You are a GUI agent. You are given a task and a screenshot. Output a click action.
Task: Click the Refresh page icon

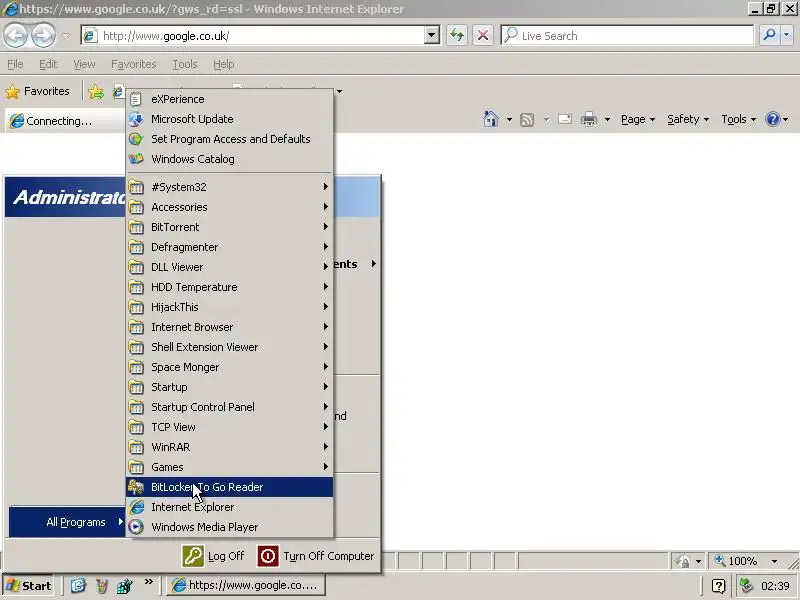point(457,35)
